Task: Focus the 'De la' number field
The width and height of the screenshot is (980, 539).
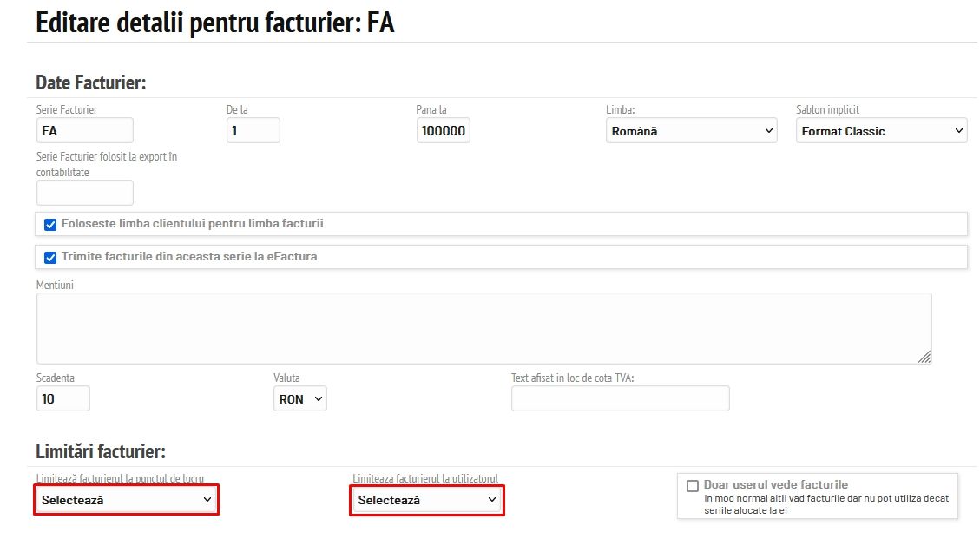Action: click(253, 131)
